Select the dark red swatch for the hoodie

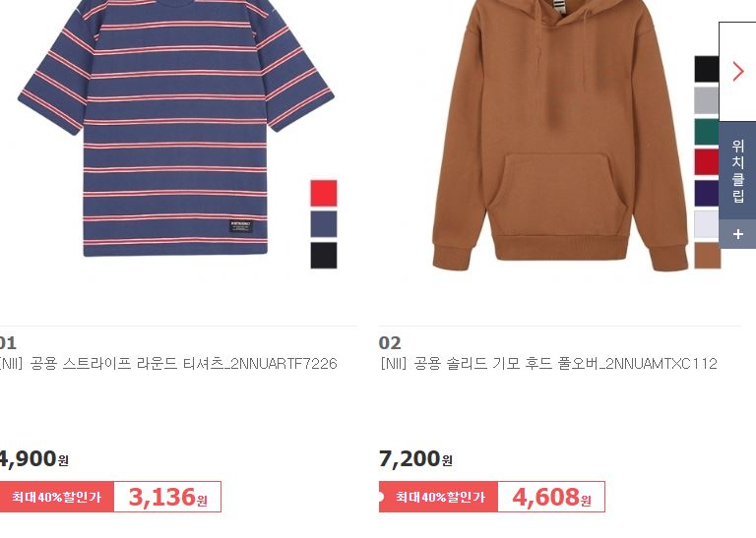point(707,162)
